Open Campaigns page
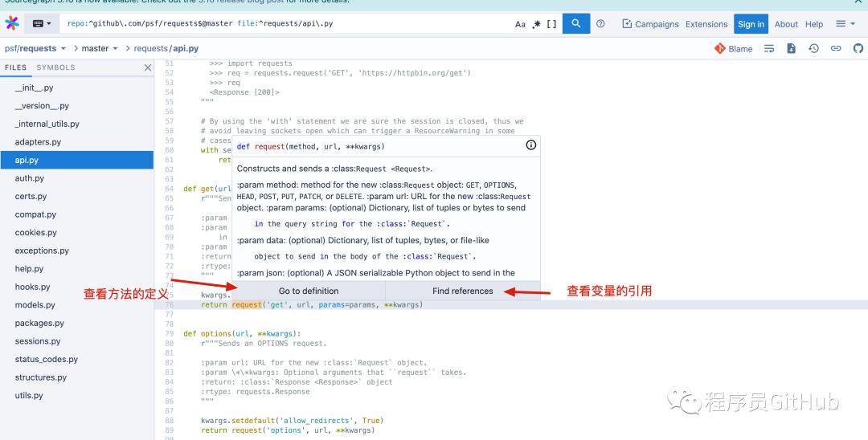868x440 pixels. pos(650,24)
